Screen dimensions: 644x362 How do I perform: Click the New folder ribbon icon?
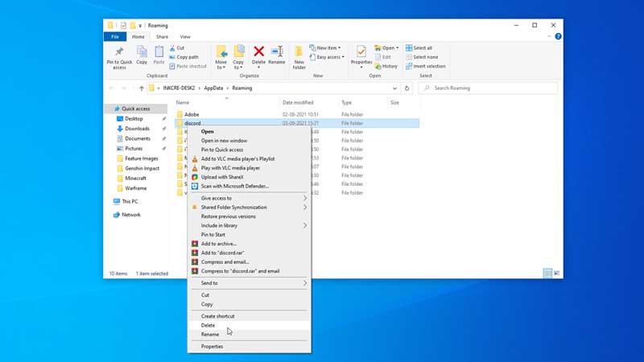coord(299,57)
